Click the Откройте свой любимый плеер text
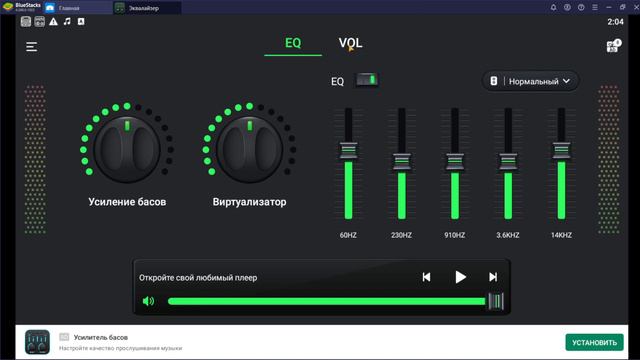Screen dimensions: 640x360 click(198, 278)
